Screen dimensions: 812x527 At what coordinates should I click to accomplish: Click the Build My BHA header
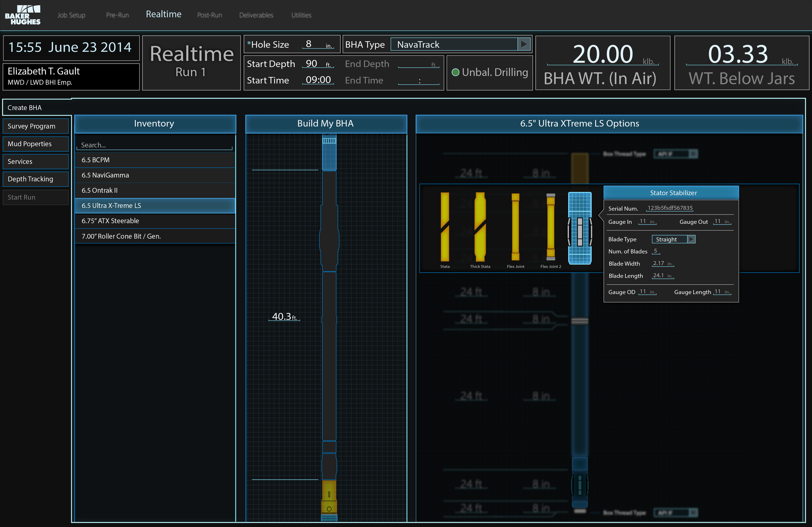pyautogui.click(x=326, y=124)
